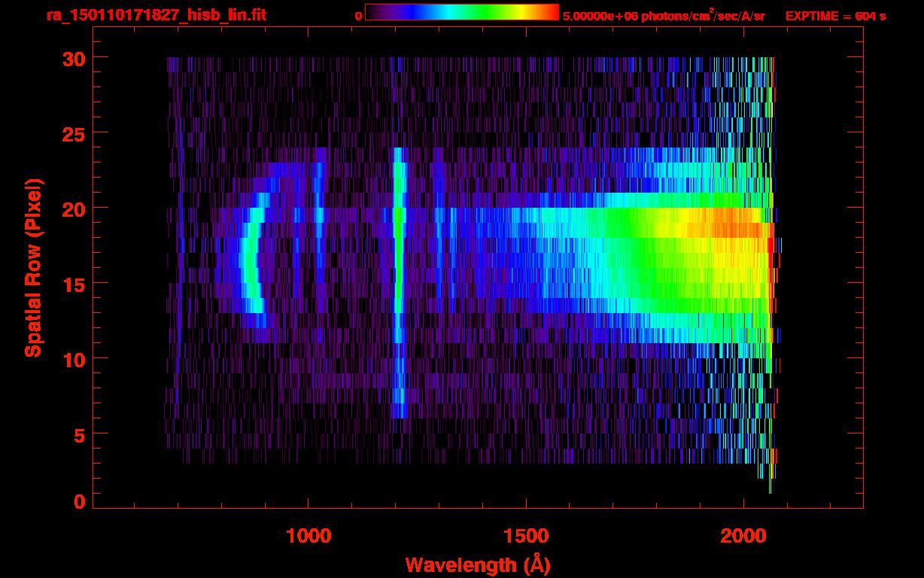Click the 2000 wavelength tick label
The height and width of the screenshot is (578, 924).
(743, 537)
